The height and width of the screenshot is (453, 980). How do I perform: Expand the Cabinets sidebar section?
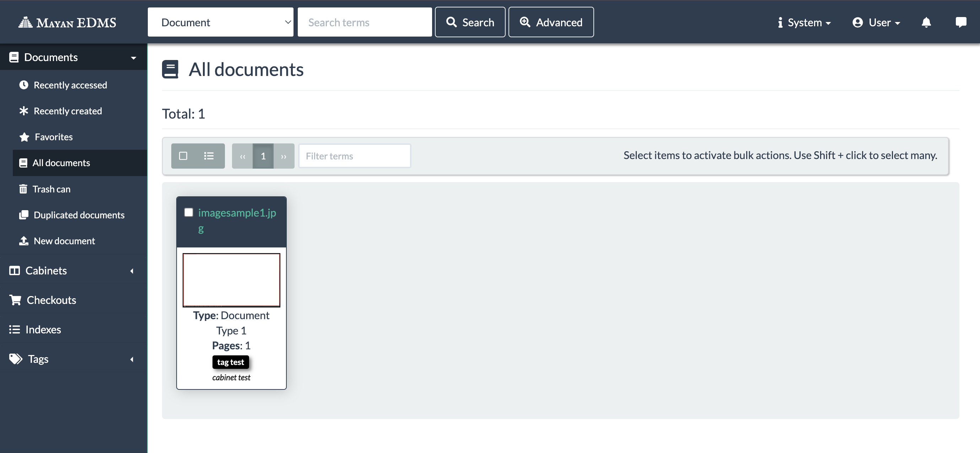[46, 271]
